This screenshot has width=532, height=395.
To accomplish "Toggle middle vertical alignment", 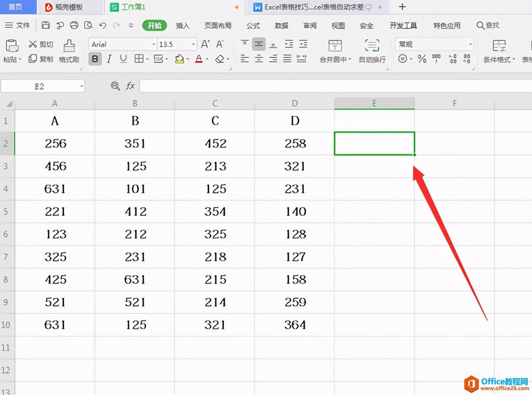I will coord(259,44).
